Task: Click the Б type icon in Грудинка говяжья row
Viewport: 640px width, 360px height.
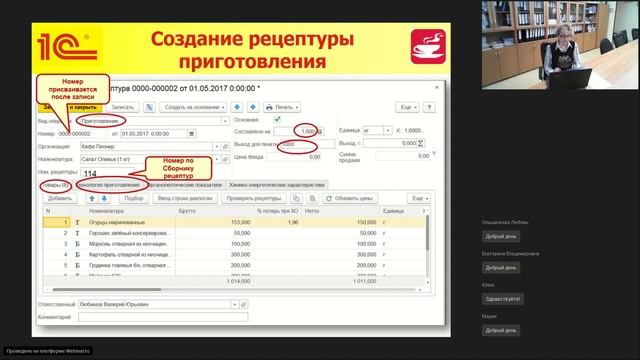Action: point(77,265)
